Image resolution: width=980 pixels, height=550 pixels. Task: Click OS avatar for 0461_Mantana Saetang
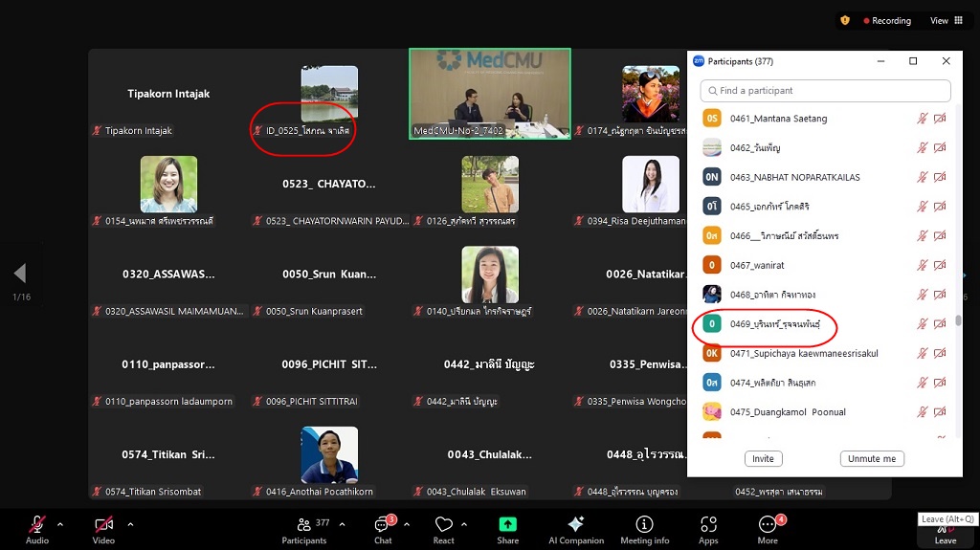point(712,118)
